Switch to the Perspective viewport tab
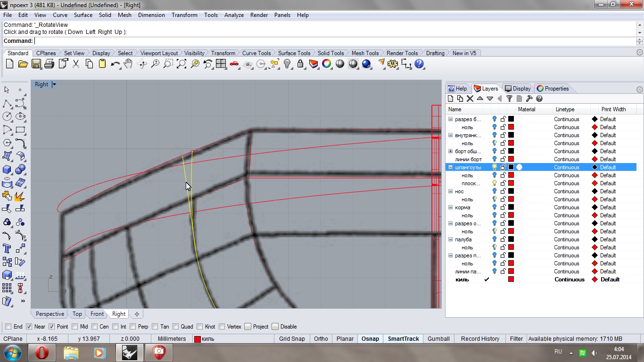This screenshot has width=644, height=362. click(50, 314)
